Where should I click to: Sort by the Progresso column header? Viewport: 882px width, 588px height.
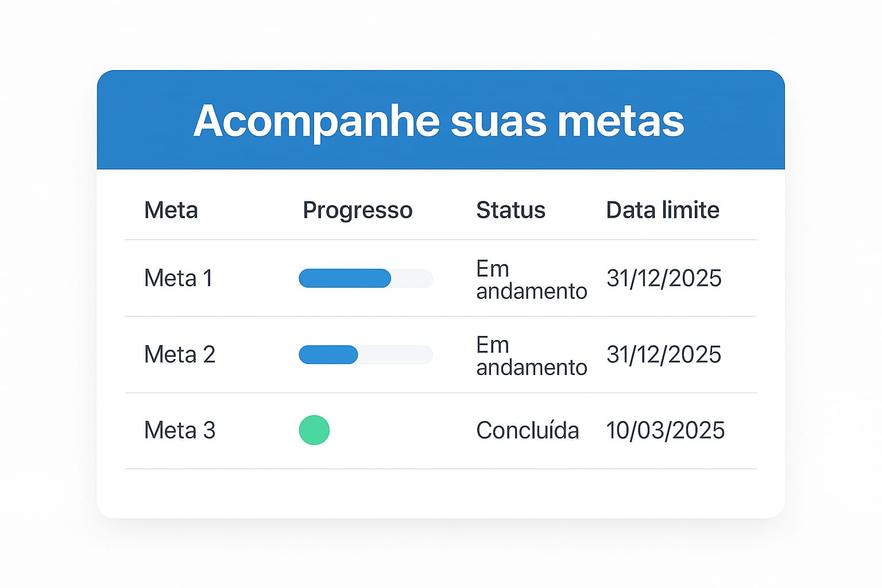click(357, 211)
